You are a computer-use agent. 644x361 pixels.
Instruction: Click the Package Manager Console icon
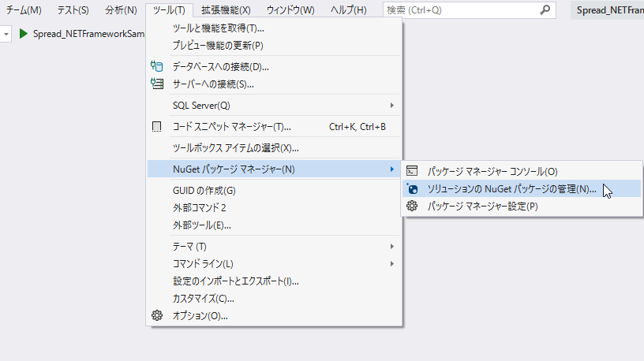411,171
